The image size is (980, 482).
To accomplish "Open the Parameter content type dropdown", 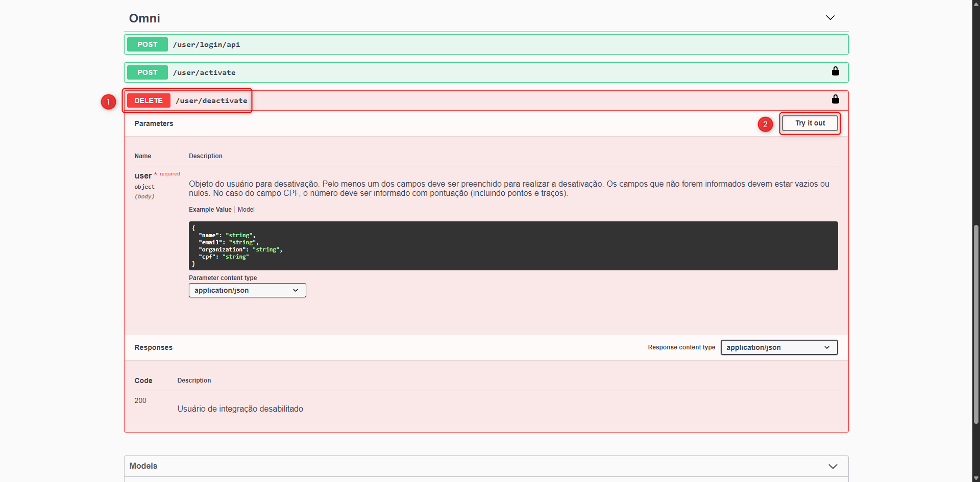I will pos(247,290).
